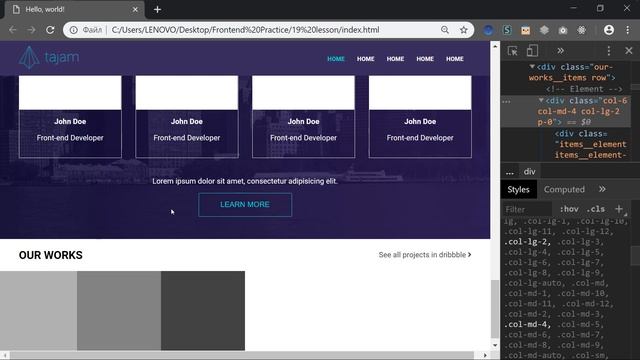Viewport: 640px width, 360px height.
Task: Open the Chrome profile avatar
Action: (609, 30)
